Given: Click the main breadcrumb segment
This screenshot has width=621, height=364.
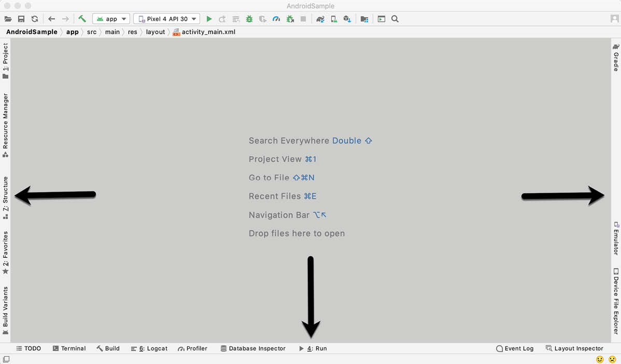Looking at the screenshot, I should [x=112, y=32].
